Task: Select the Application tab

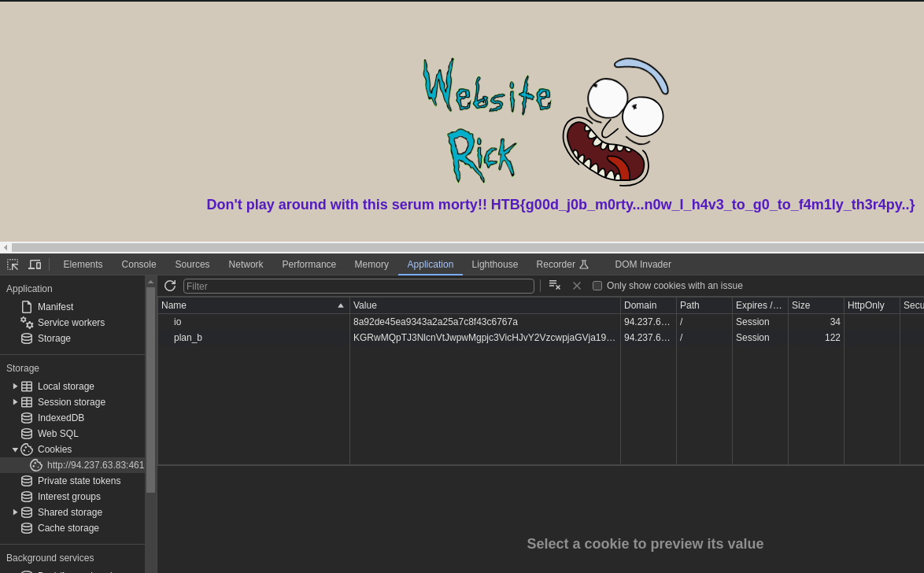Action: click(x=431, y=264)
